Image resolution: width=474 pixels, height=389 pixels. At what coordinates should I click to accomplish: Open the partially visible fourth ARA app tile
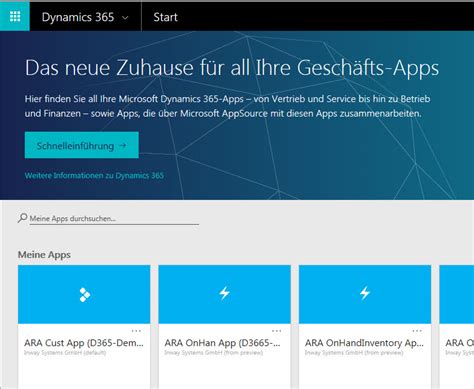tap(457, 327)
